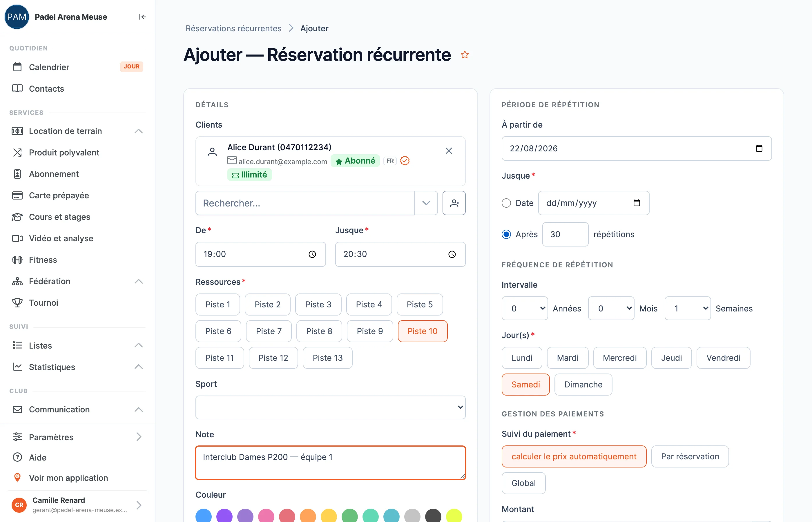Viewport: 812px width, 522px height.
Task: Open the client search dropdown arrow
Action: [x=426, y=203]
